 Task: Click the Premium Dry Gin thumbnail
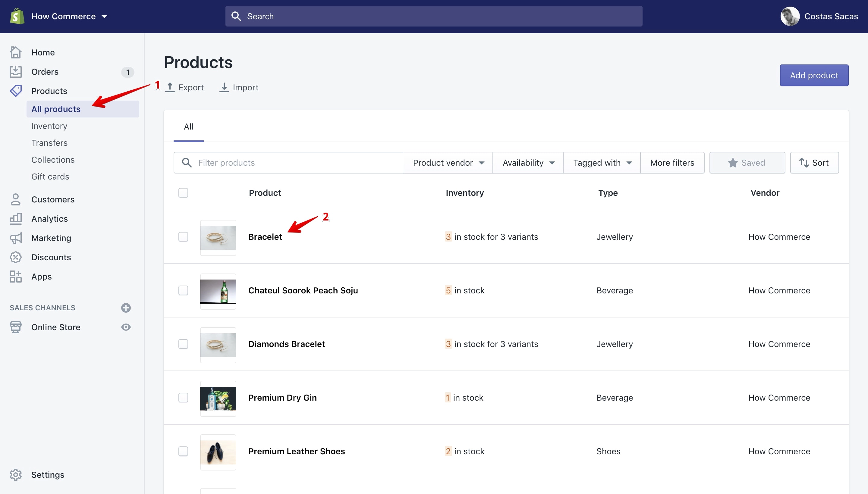tap(218, 399)
